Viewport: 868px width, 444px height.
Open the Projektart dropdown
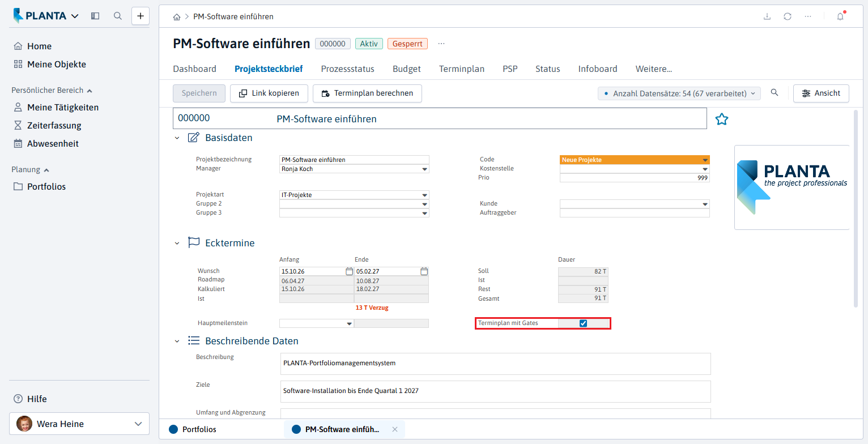pyautogui.click(x=424, y=195)
